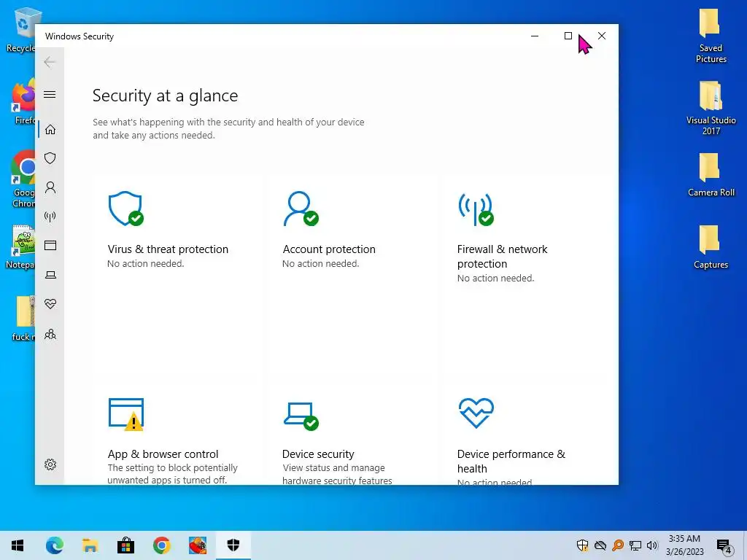Open Microsoft Store from taskbar
This screenshot has height=560, width=747.
(x=125, y=545)
